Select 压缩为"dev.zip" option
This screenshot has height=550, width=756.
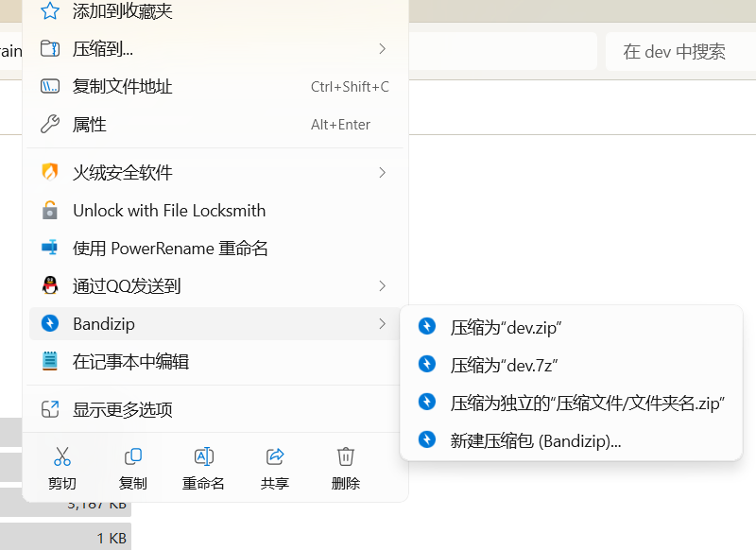coord(506,327)
